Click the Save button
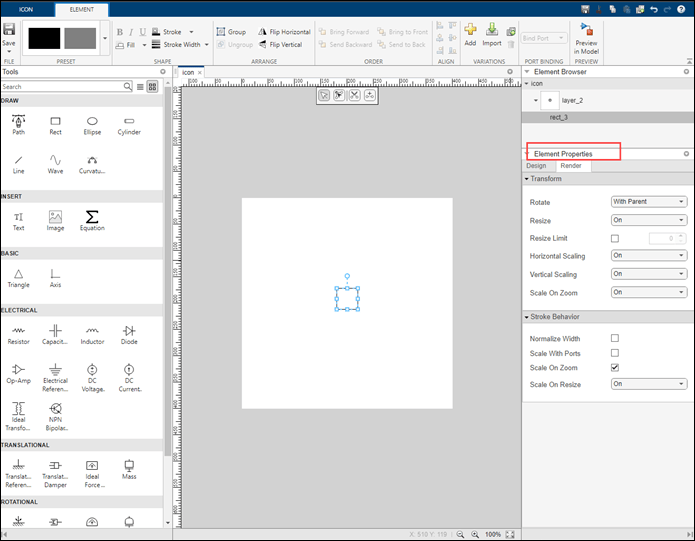695x541 pixels. [x=9, y=36]
